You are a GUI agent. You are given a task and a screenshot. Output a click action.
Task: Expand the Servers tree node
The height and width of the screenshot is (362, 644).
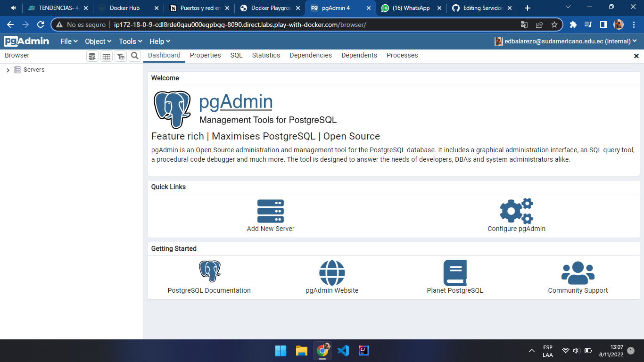pos(8,70)
